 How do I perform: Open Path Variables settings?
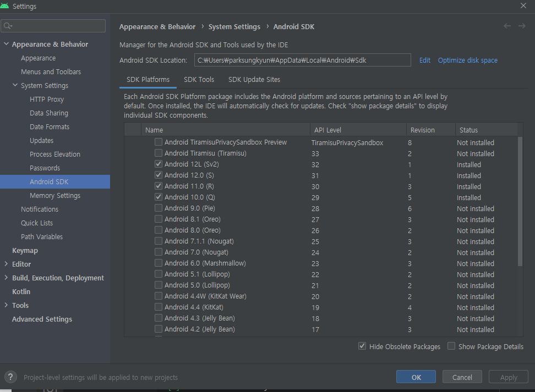click(x=42, y=236)
